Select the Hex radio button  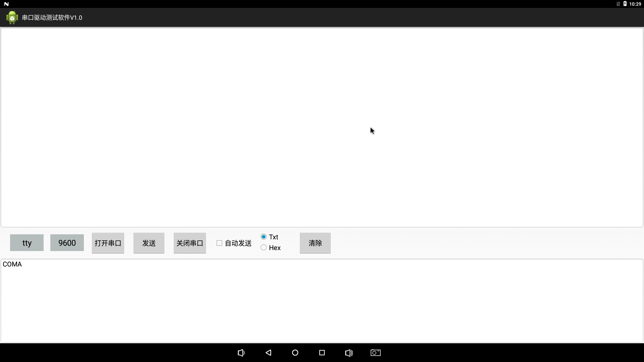pyautogui.click(x=263, y=247)
